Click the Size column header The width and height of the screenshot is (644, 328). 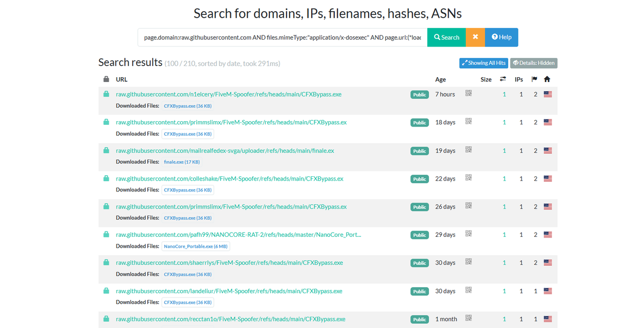(486, 79)
